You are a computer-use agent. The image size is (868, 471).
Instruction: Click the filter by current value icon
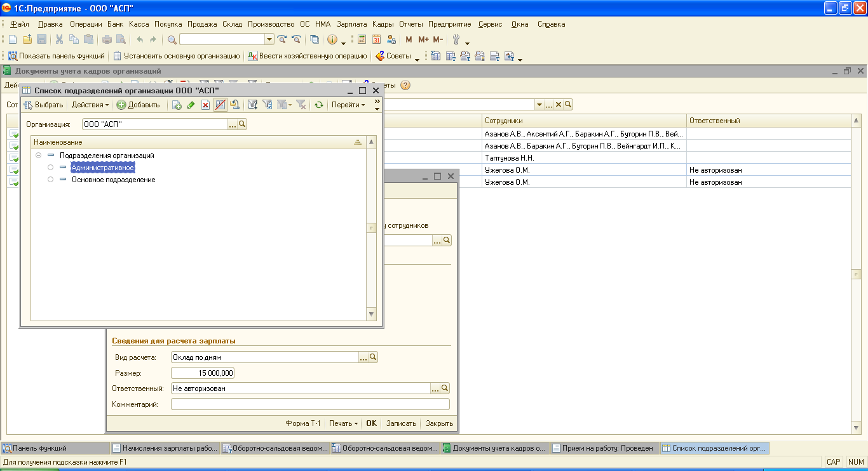[x=268, y=105]
